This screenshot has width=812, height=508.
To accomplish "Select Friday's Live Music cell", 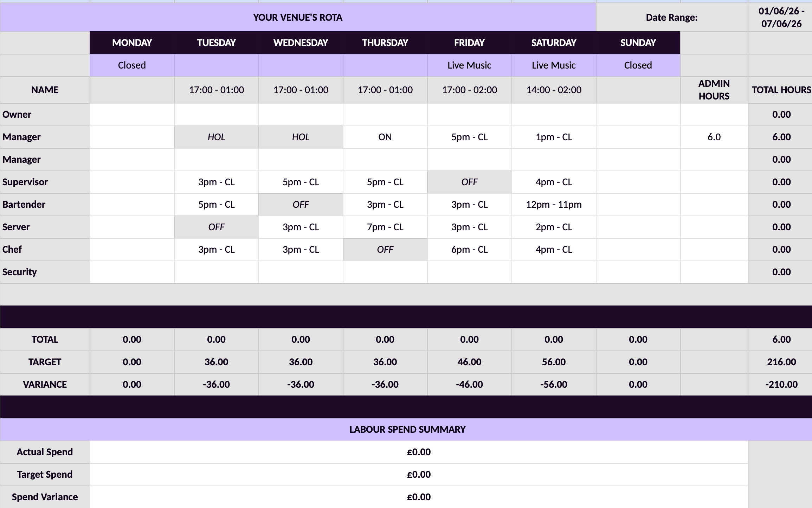I will point(469,65).
